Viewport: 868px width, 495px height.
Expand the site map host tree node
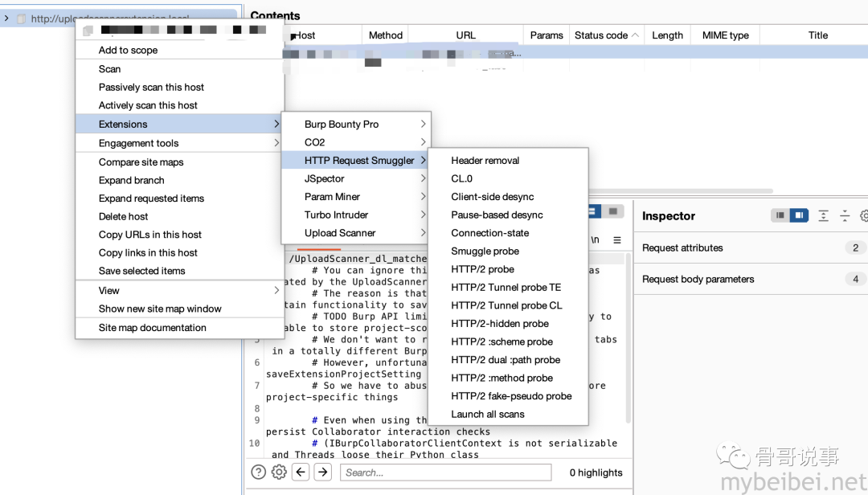[6, 18]
